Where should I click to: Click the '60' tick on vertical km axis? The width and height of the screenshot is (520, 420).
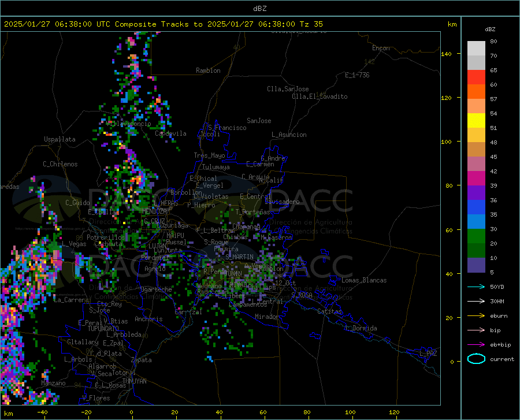(x=449, y=230)
